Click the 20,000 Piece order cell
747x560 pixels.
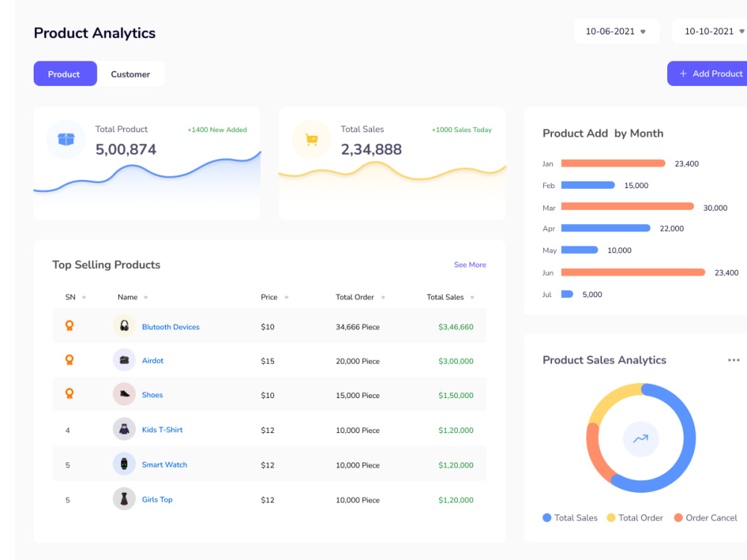click(358, 361)
